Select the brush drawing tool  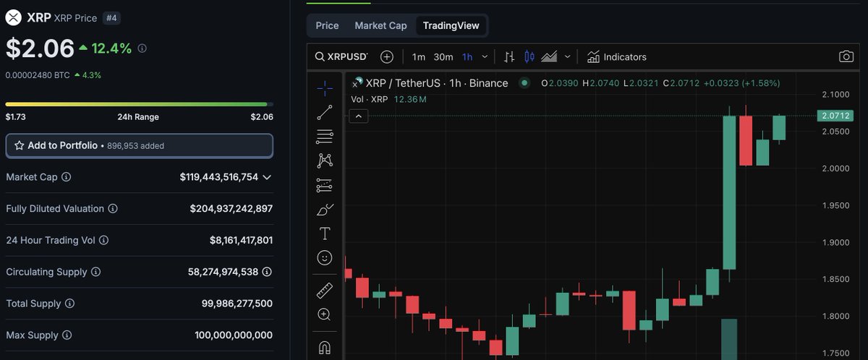(325, 210)
